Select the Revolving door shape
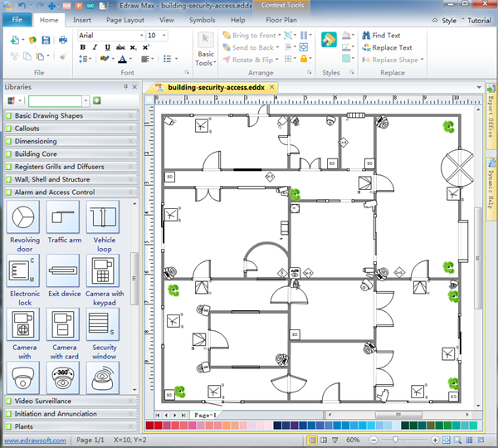The image size is (498, 448). pyautogui.click(x=24, y=217)
